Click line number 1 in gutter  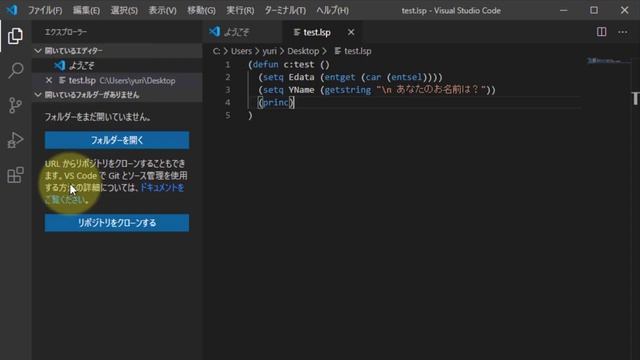[227, 64]
